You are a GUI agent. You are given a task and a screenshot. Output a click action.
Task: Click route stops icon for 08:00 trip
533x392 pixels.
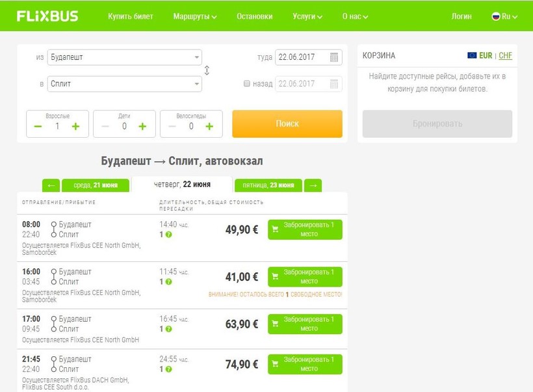click(x=54, y=229)
